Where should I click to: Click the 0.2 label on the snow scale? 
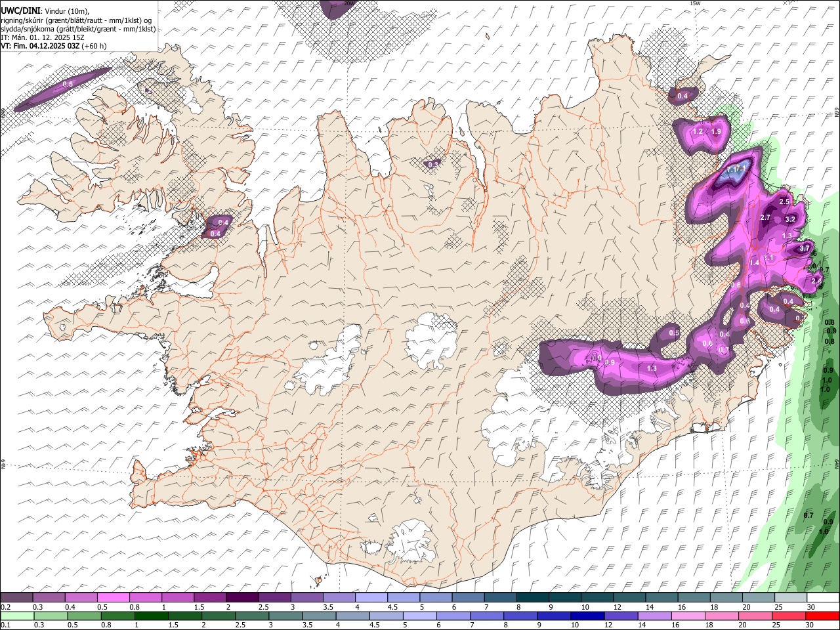pos(5,607)
